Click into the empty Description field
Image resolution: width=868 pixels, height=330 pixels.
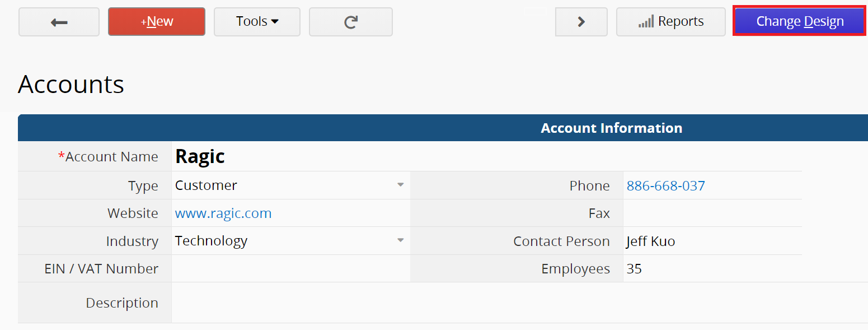[519, 303]
